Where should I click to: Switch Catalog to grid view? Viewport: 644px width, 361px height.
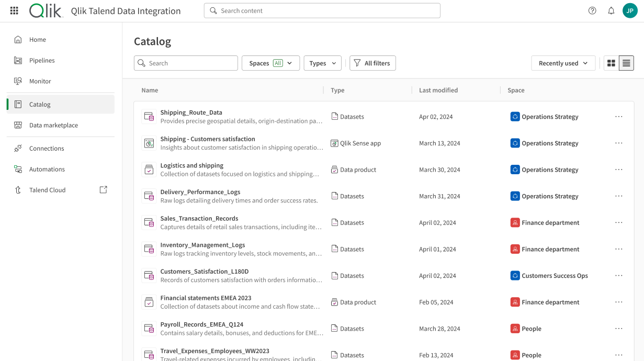coord(611,63)
